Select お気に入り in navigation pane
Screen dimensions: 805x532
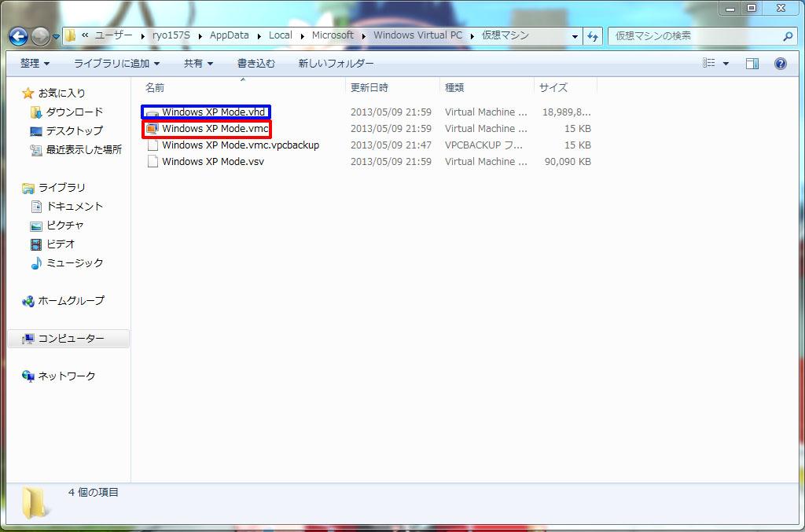61,93
